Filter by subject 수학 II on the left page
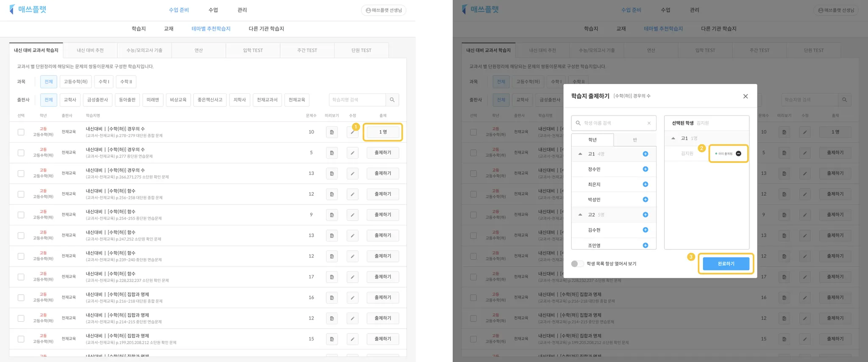The height and width of the screenshot is (362, 868). (126, 81)
